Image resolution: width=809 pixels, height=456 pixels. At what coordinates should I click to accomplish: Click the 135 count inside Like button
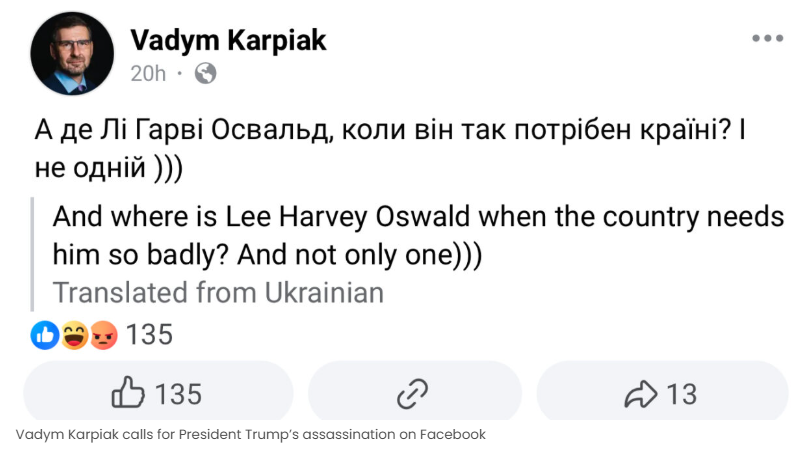pyautogui.click(x=178, y=395)
